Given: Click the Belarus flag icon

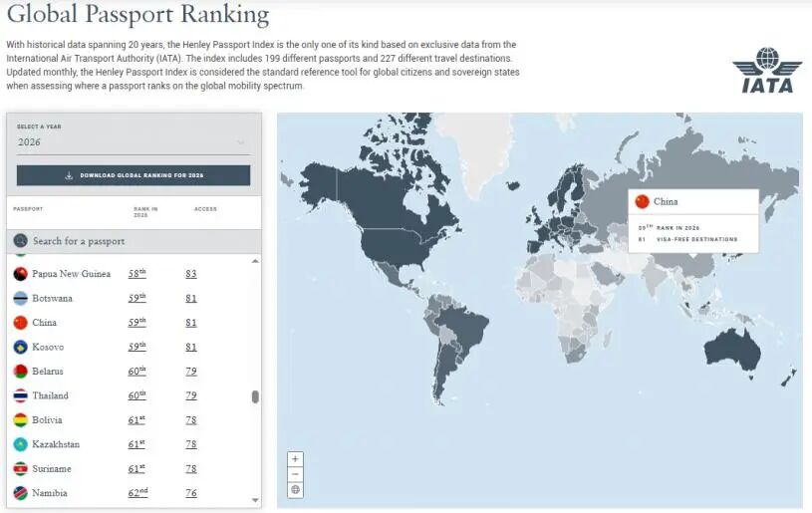Looking at the screenshot, I should pyautogui.click(x=20, y=372).
